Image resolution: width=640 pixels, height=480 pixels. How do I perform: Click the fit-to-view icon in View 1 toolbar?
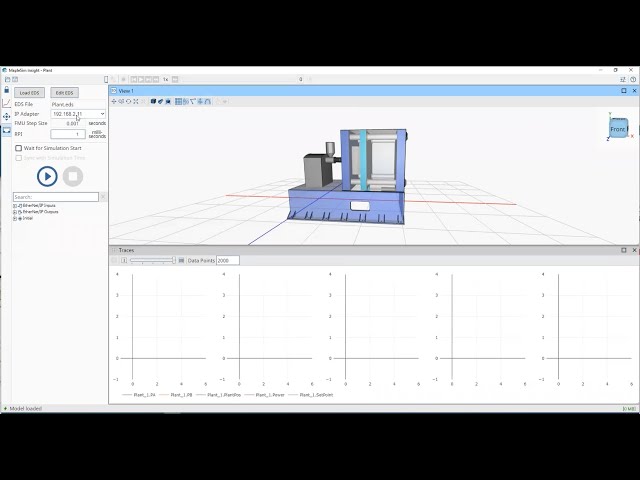click(x=136, y=101)
